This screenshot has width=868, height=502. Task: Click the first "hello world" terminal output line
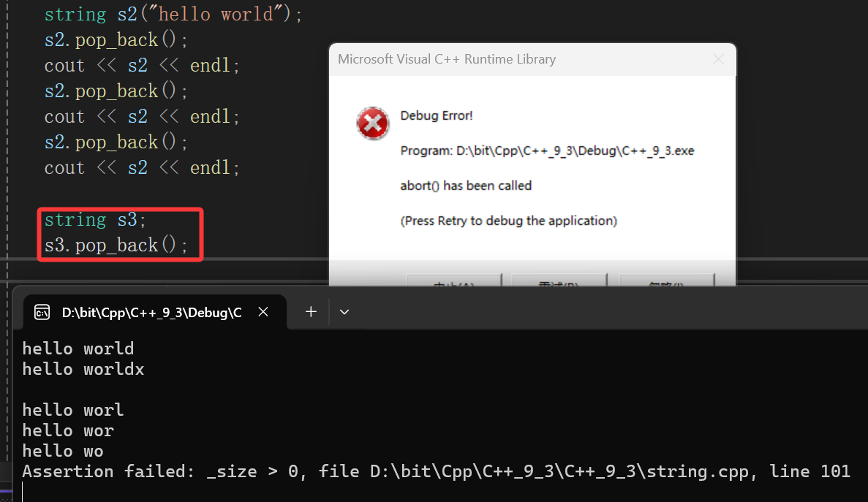(x=78, y=349)
